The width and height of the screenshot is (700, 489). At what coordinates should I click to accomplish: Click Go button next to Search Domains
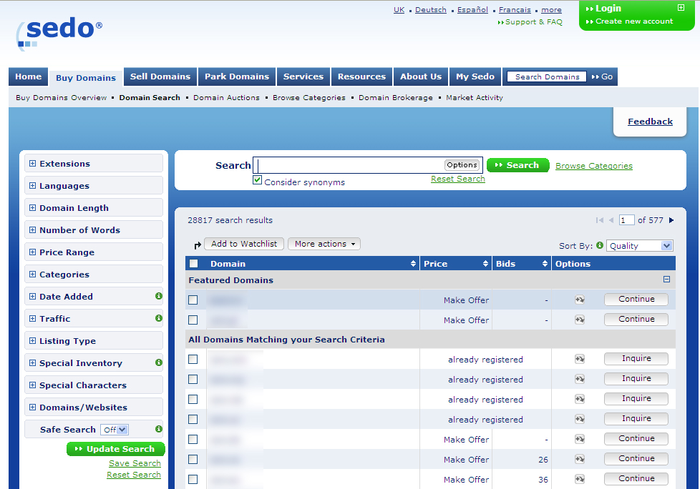click(602, 77)
